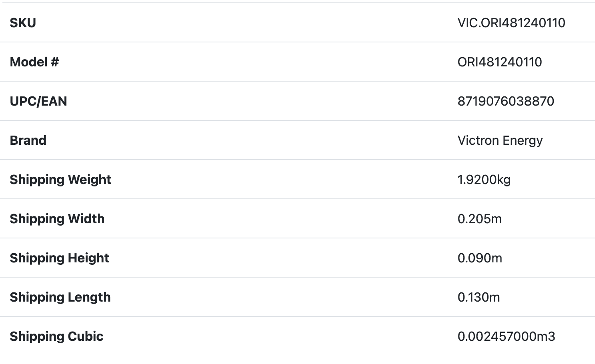Select the 1.9200kg weight value

(484, 180)
